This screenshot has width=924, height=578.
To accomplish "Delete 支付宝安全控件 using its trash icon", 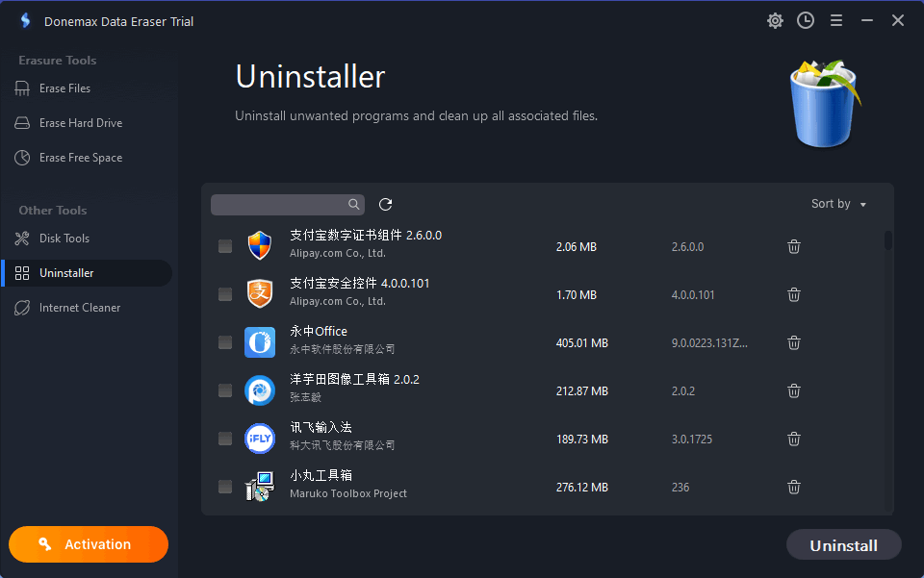I will (x=794, y=295).
